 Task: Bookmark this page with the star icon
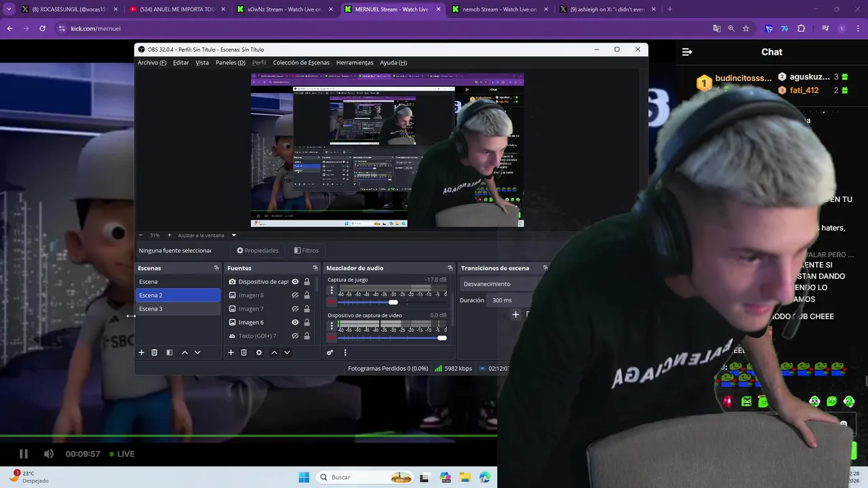746,28
